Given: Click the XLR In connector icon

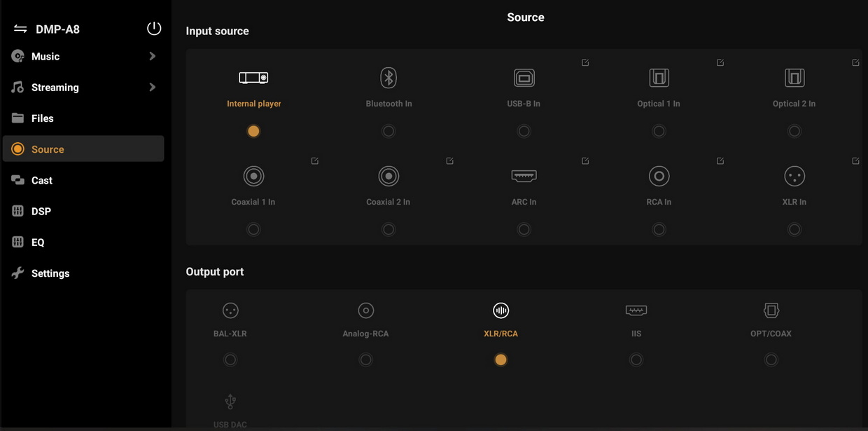Looking at the screenshot, I should point(794,176).
